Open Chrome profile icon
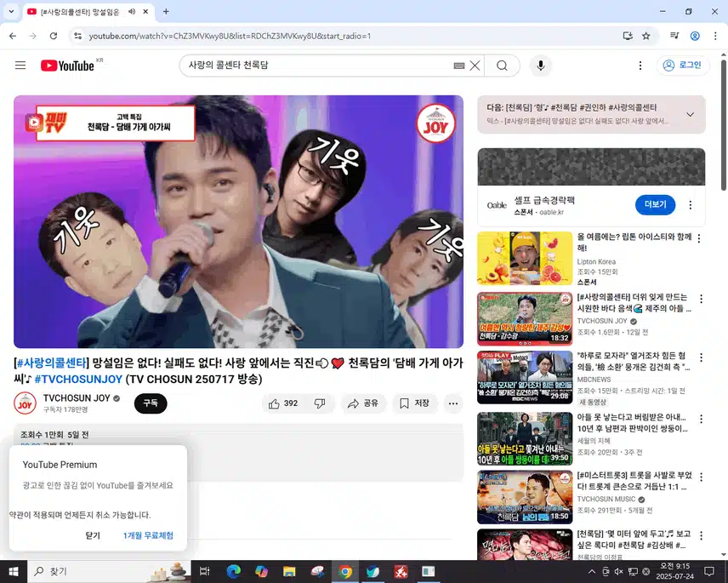 pyautogui.click(x=695, y=36)
